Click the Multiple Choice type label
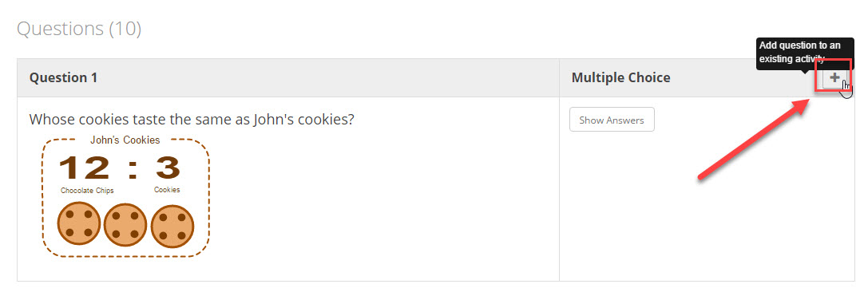Viewport: 868px width, 292px height. [x=620, y=78]
